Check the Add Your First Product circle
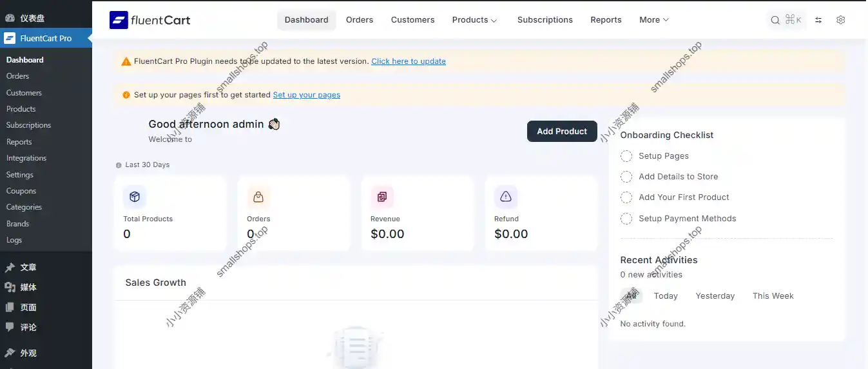The height and width of the screenshot is (369, 868). [626, 197]
